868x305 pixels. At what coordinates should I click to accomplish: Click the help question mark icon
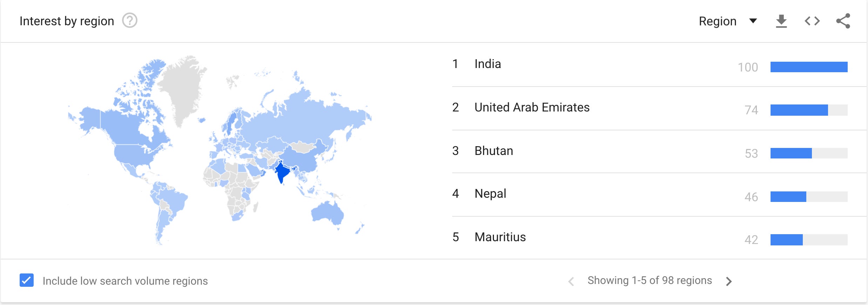(130, 21)
